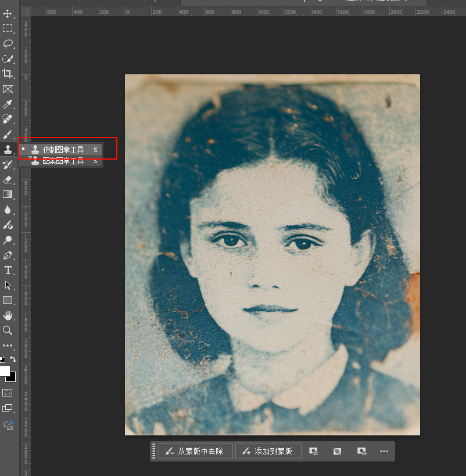Screen dimensions: 466x476
Task: Click the 添加到蒙版 button
Action: (x=268, y=451)
